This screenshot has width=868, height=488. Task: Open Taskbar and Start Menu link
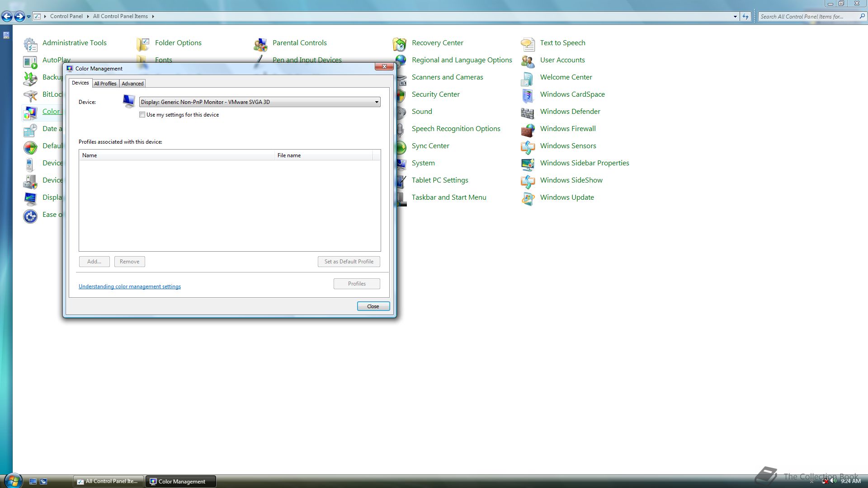click(449, 197)
